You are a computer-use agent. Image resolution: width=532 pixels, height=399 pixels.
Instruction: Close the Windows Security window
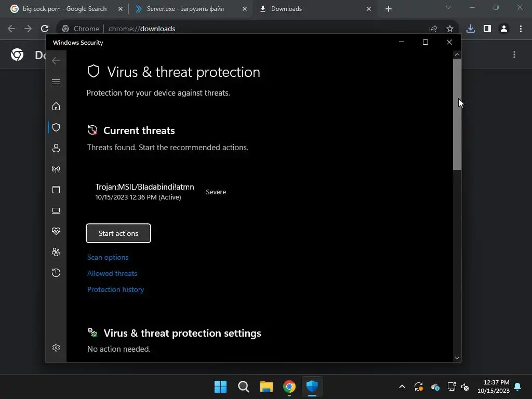(x=449, y=42)
